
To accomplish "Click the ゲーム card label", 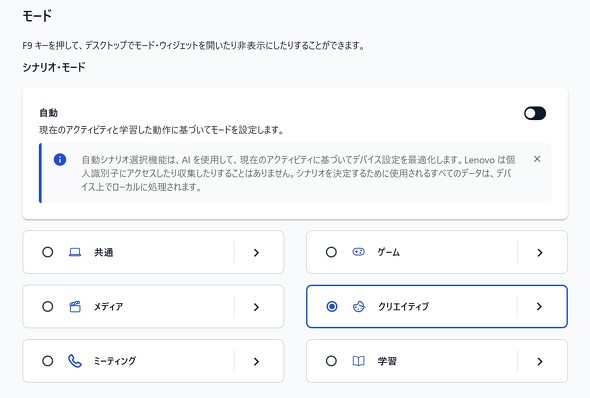I will [x=389, y=252].
